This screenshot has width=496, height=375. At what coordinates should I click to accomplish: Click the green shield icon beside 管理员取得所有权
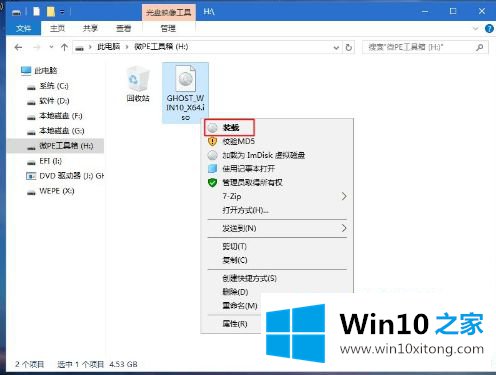(x=212, y=182)
